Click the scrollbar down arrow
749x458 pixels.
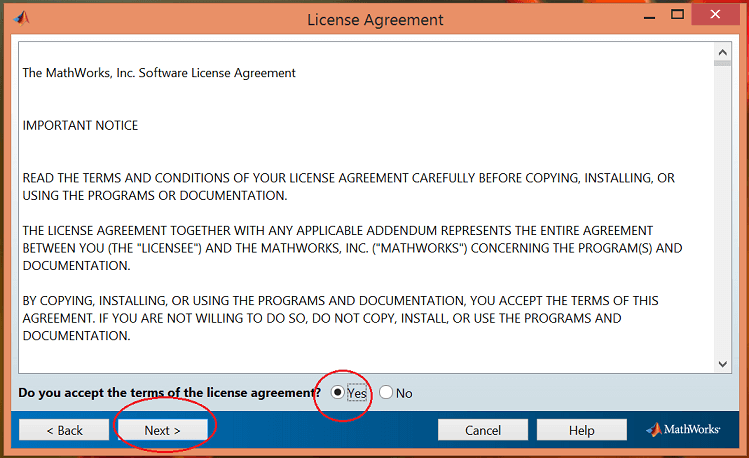click(723, 364)
